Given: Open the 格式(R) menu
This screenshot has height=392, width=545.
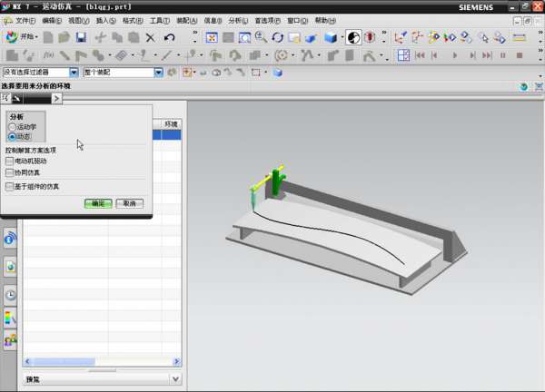Looking at the screenshot, I should (133, 21).
